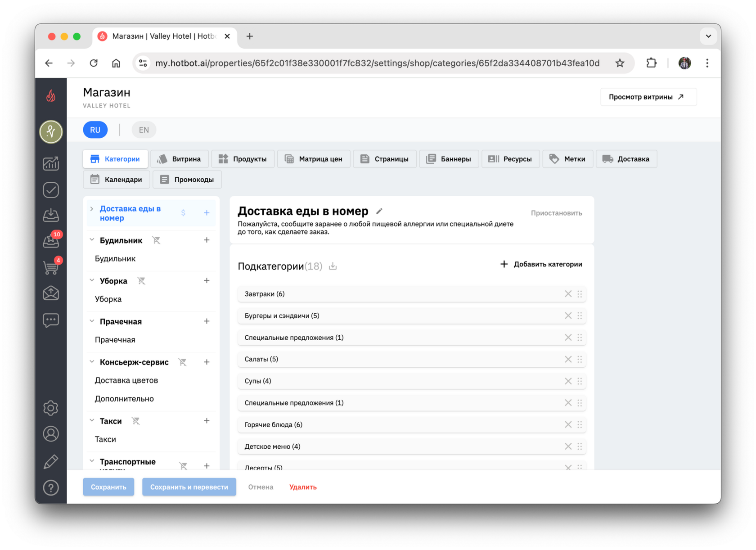Remove the Салаты (5) subcategory
Image resolution: width=756 pixels, height=550 pixels.
click(568, 359)
